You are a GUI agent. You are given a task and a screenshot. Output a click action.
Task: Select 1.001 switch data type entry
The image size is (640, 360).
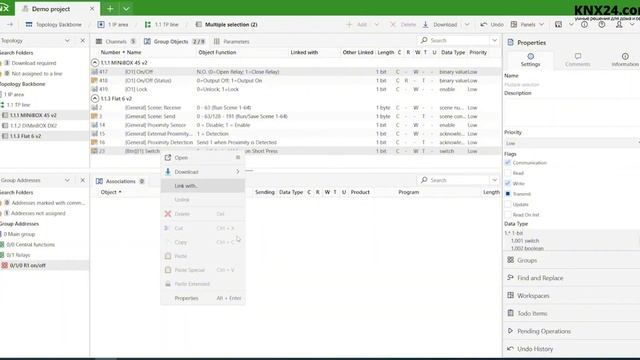point(525,241)
